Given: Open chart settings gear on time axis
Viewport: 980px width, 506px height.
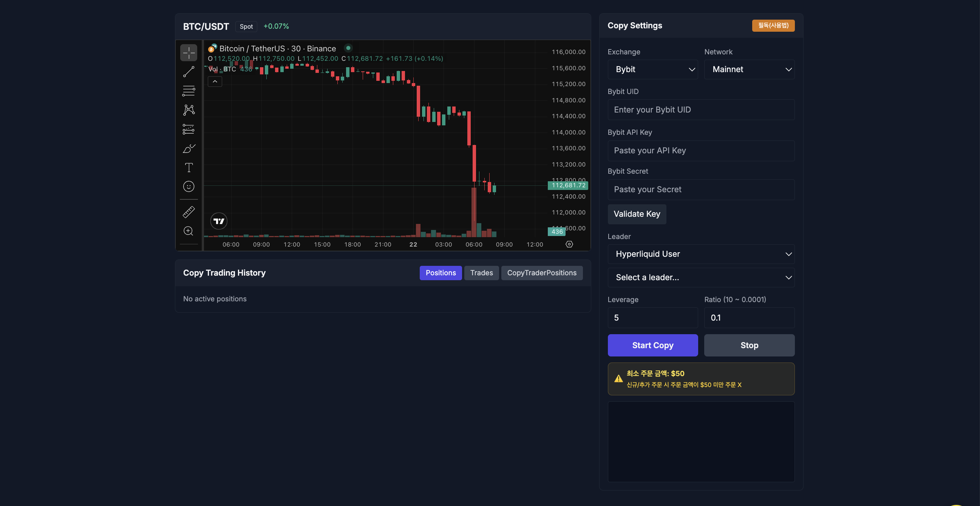Looking at the screenshot, I should click(x=569, y=244).
